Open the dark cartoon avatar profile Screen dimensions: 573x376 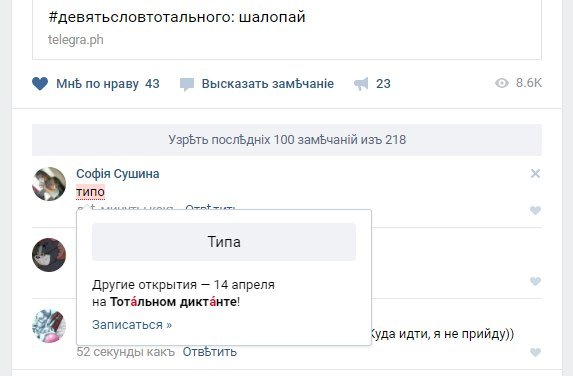tap(49, 255)
